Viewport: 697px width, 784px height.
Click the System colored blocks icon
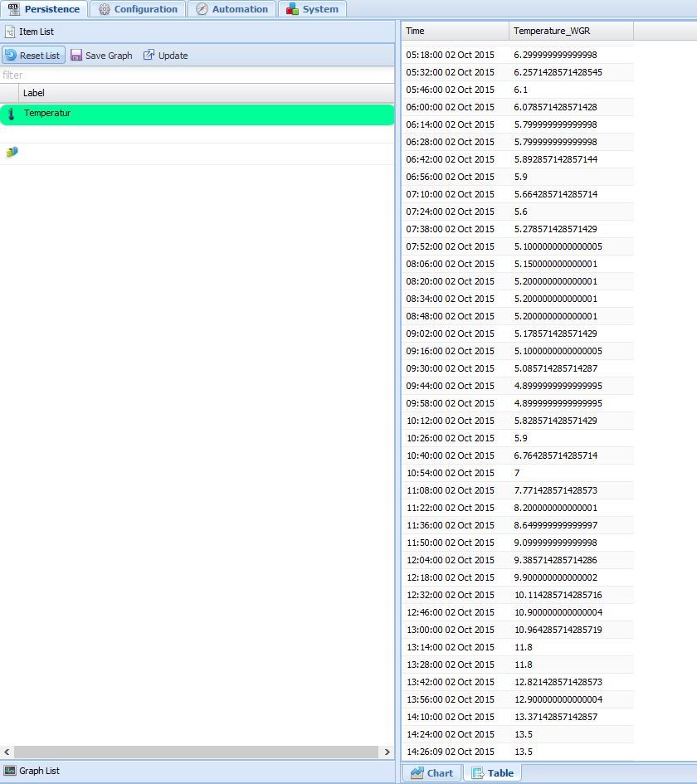[293, 9]
